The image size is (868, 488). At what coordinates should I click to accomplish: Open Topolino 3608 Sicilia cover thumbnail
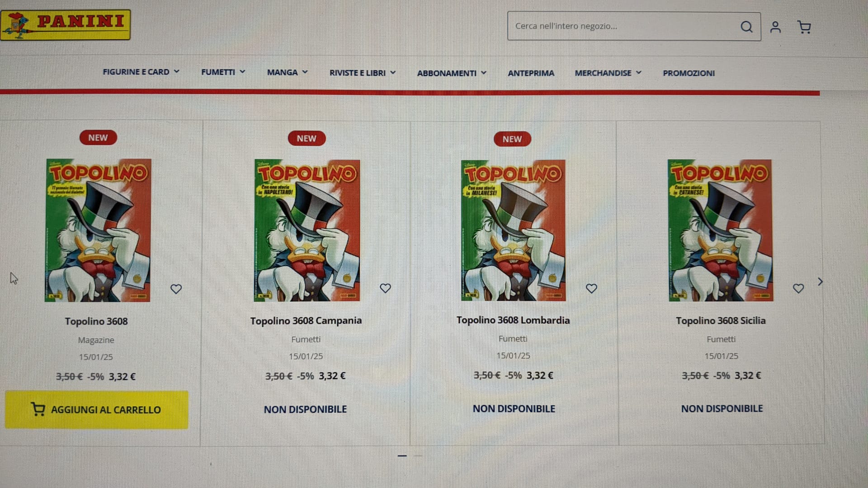721,230
